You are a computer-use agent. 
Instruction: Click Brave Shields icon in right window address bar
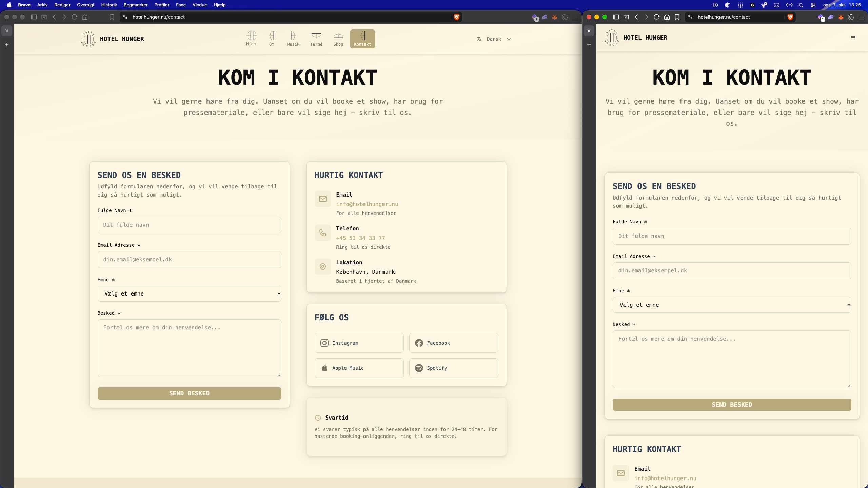pyautogui.click(x=790, y=17)
